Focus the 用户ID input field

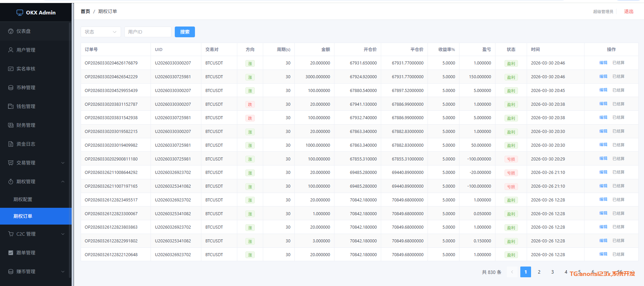pyautogui.click(x=148, y=32)
